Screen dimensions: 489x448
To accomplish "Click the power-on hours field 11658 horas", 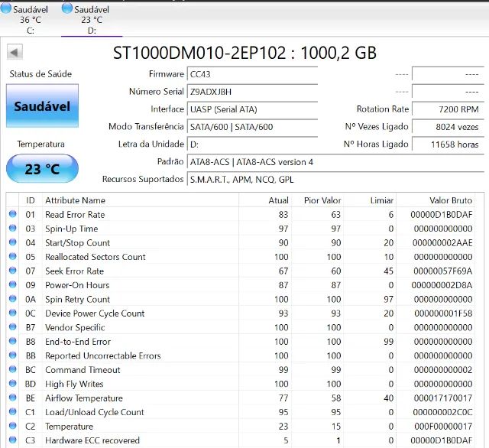I will tap(448, 144).
